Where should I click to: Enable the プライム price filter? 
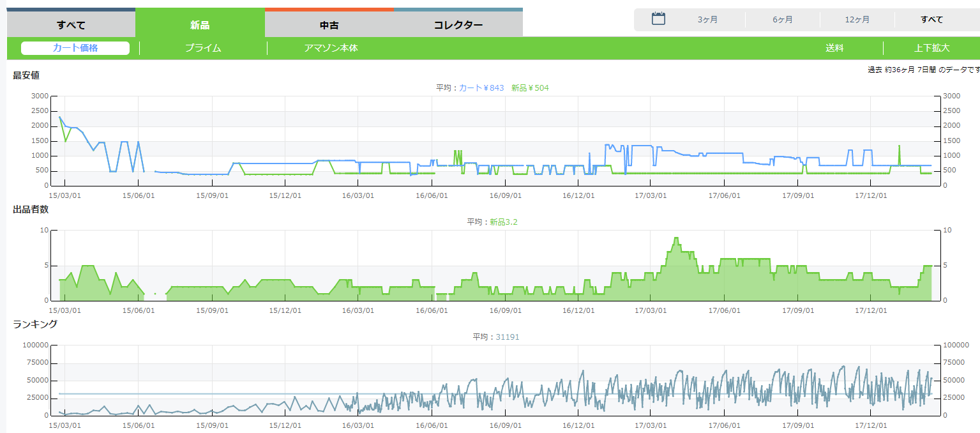point(203,48)
